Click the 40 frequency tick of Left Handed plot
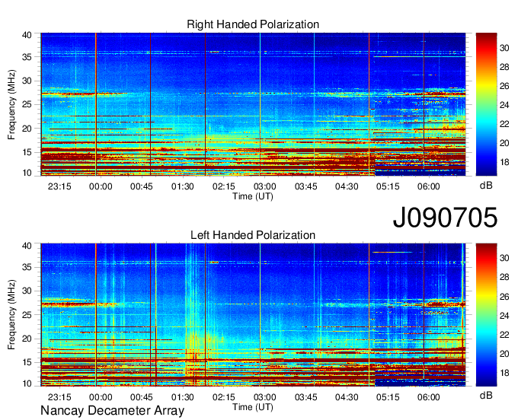The width and height of the screenshot is (518, 420). click(27, 246)
